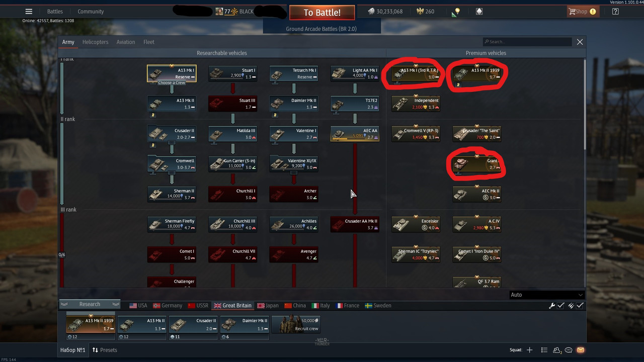Open the Auto dropdown menu
This screenshot has height=362, width=644.
(546, 295)
